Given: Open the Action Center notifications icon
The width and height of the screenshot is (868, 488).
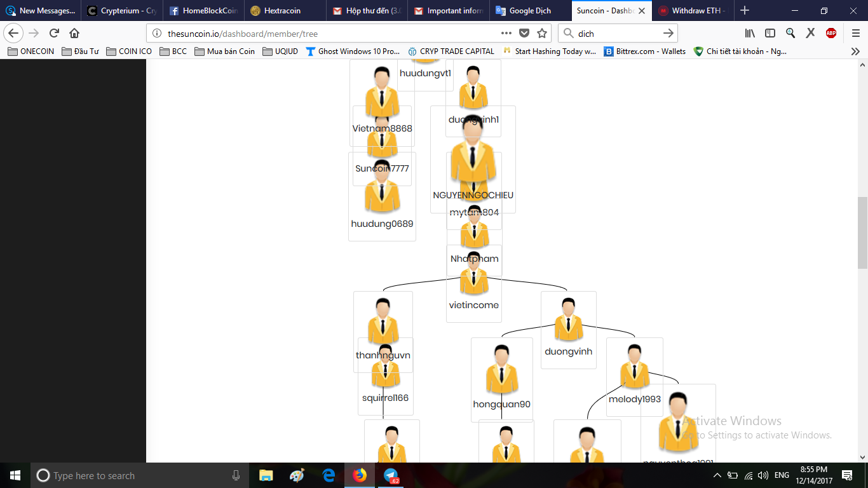Looking at the screenshot, I should (847, 475).
